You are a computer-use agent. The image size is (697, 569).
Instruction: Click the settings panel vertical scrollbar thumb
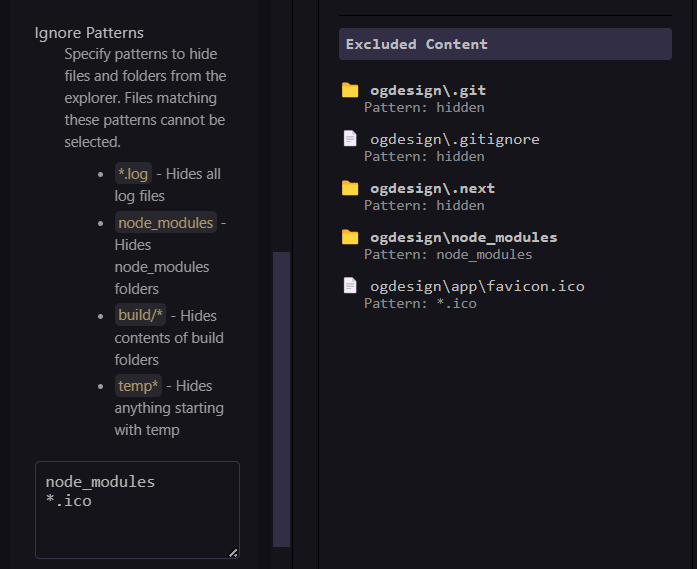coord(281,400)
